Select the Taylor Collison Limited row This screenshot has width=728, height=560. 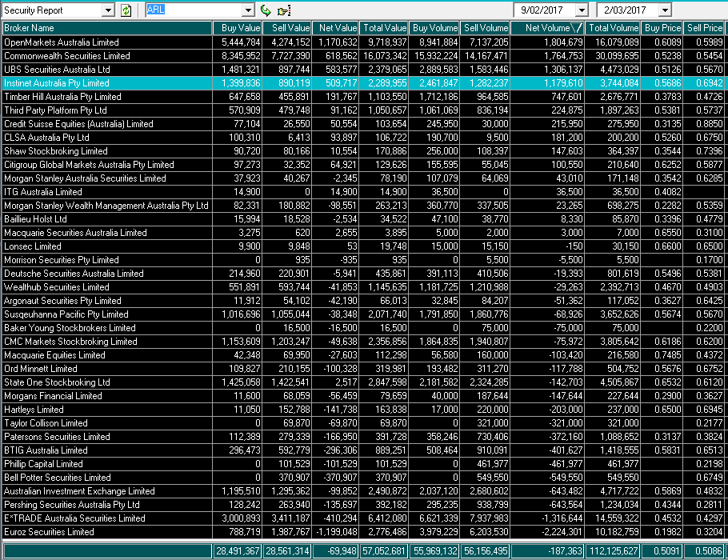click(x=363, y=423)
